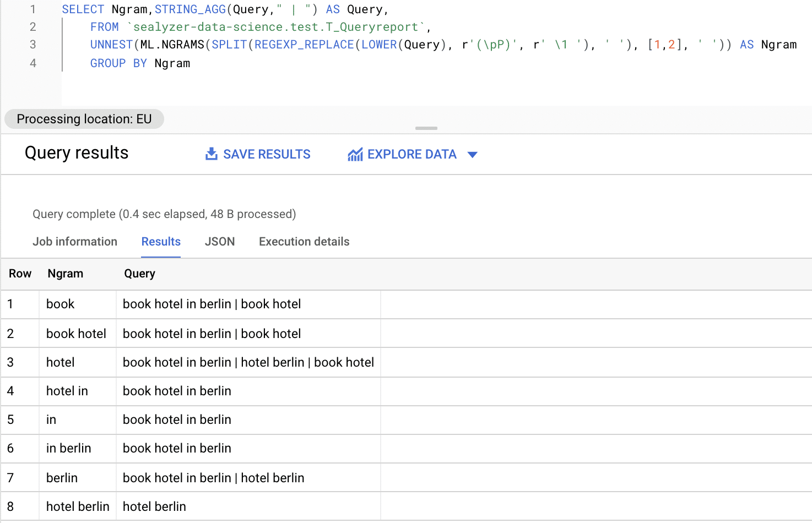Click the Ngram cell 'hotel berlin' in row 8

point(78,506)
